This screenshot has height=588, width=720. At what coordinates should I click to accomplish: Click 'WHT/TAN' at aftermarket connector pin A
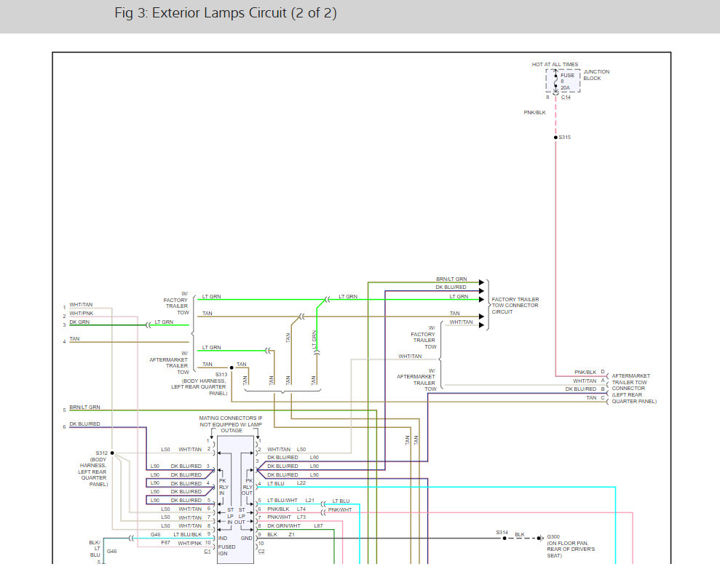click(x=585, y=381)
